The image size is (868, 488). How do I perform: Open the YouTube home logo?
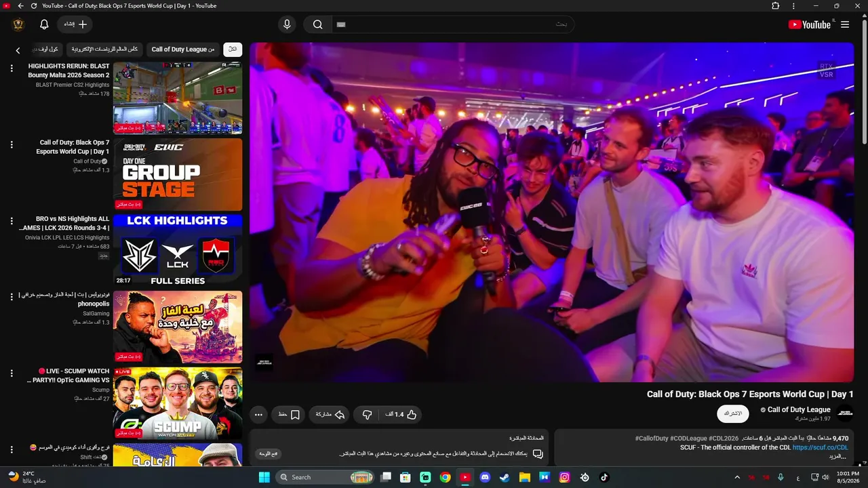tap(809, 24)
